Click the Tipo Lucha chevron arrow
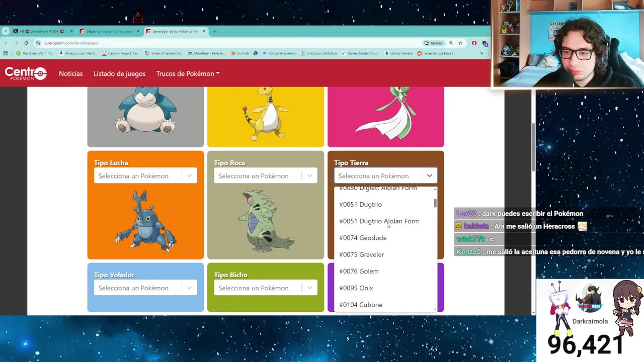644x362 pixels. tap(189, 175)
